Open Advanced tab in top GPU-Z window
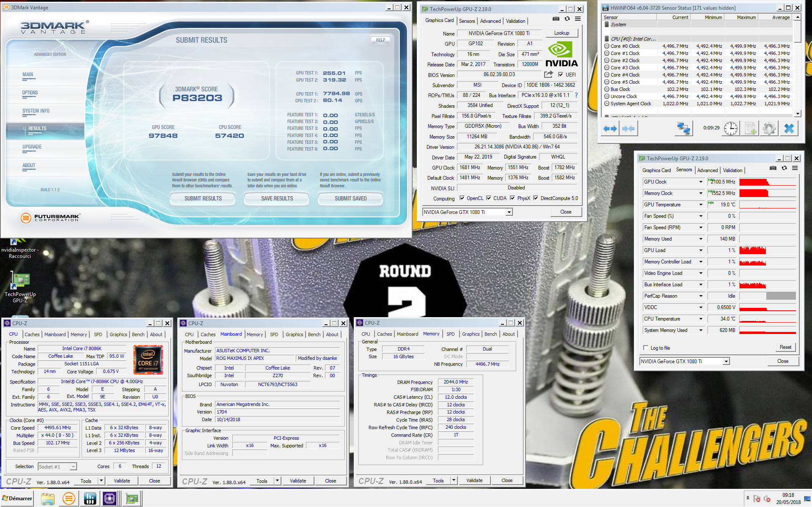The image size is (812, 507). (x=490, y=21)
